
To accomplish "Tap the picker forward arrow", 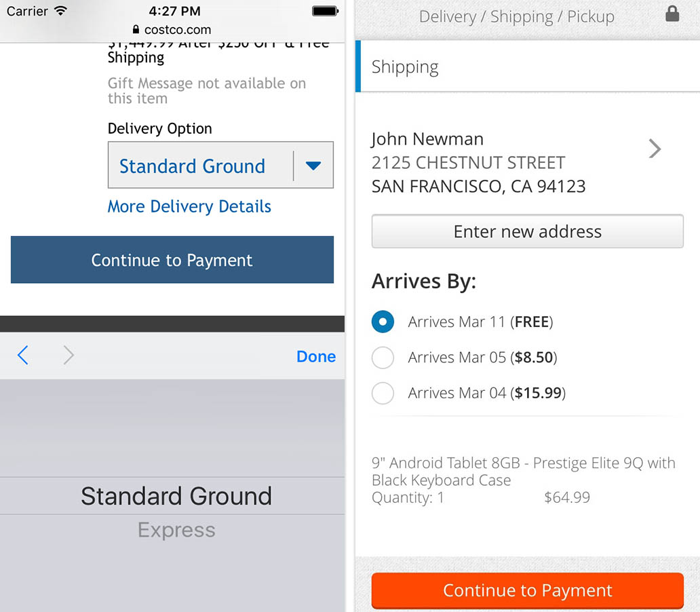I will coord(69,356).
